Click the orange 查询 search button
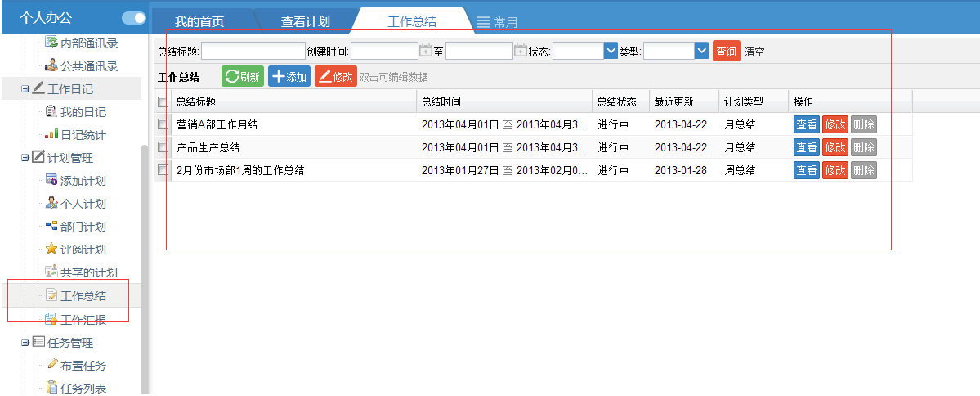This screenshot has width=980, height=396. [726, 51]
